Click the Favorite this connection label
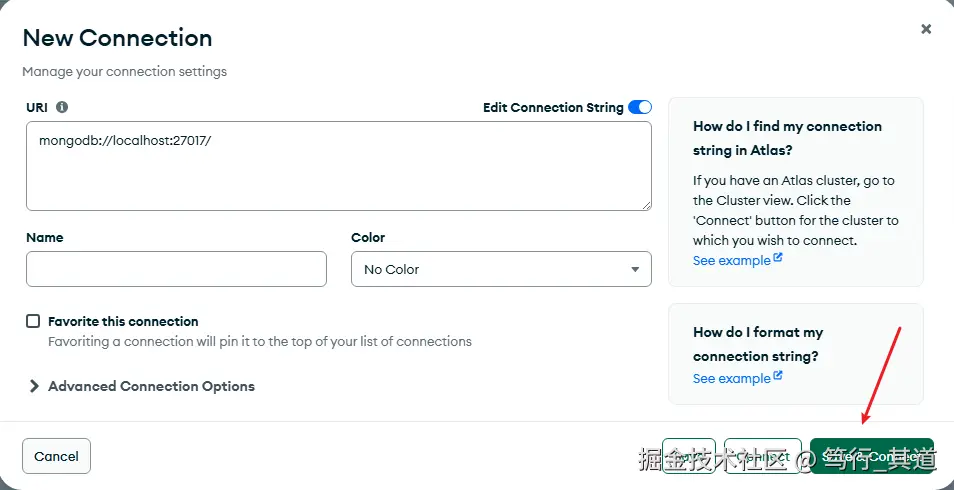This screenshot has width=954, height=490. 123,321
